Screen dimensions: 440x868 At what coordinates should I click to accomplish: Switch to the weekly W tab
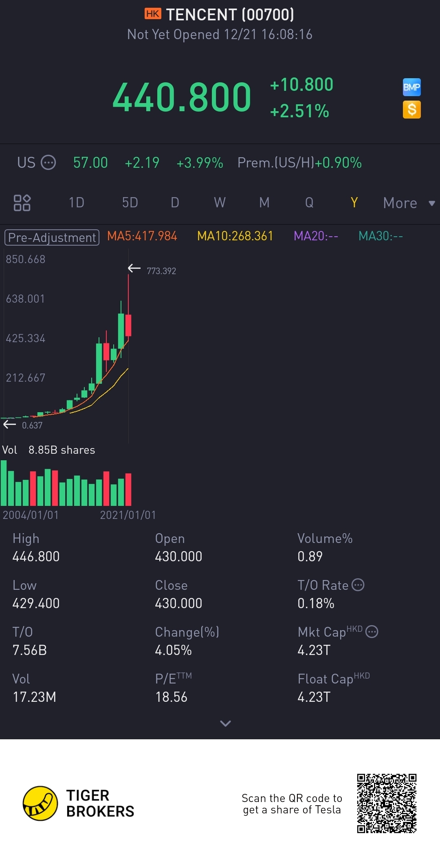pyautogui.click(x=220, y=202)
